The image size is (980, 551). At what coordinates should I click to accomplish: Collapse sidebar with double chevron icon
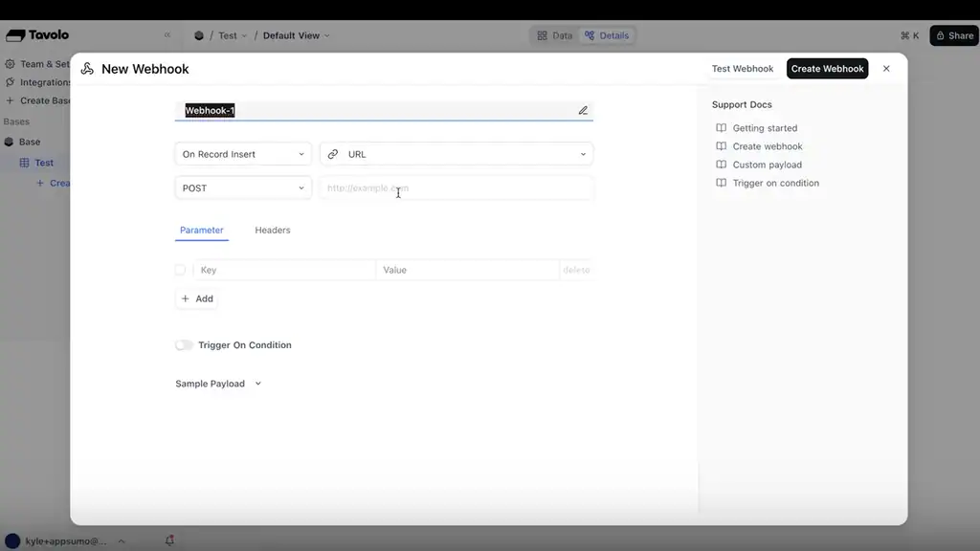pyautogui.click(x=167, y=35)
